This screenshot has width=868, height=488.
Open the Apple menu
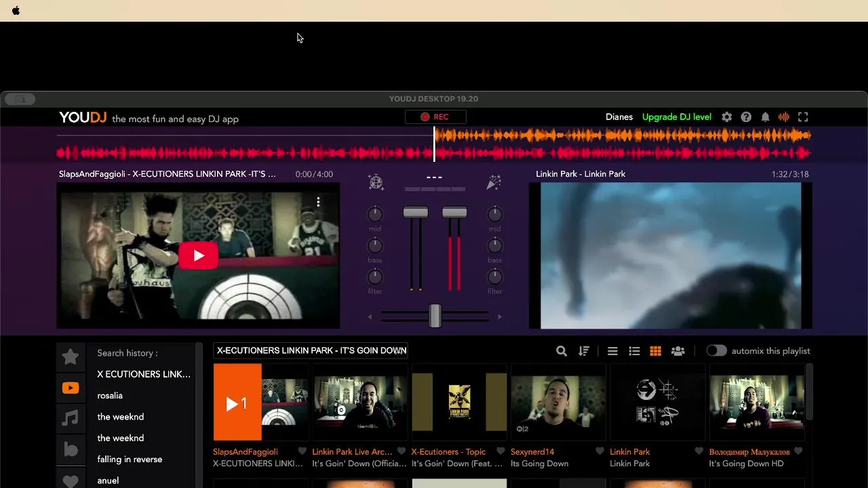pos(16,11)
